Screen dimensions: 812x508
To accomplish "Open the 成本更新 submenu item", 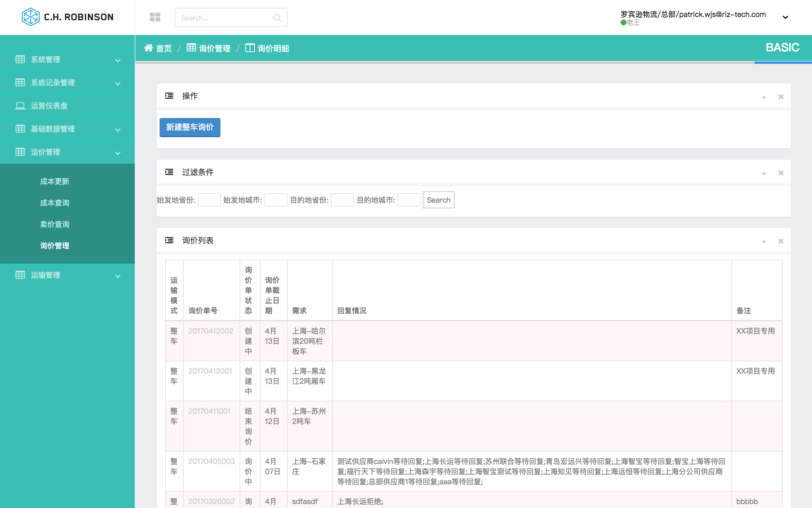I will click(55, 181).
